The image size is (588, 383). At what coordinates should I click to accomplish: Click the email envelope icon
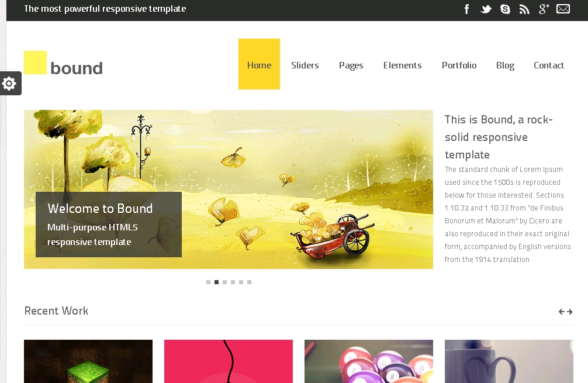click(563, 9)
